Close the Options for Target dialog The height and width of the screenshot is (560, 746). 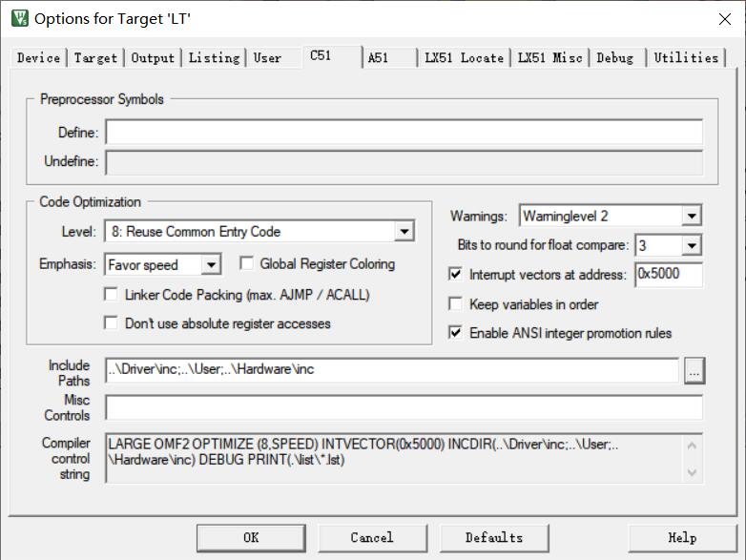click(725, 19)
